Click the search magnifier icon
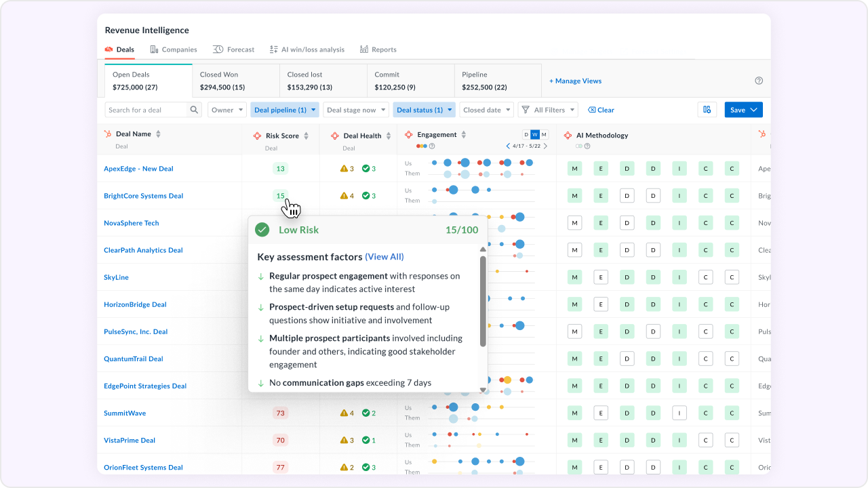The width and height of the screenshot is (868, 488). click(x=194, y=110)
